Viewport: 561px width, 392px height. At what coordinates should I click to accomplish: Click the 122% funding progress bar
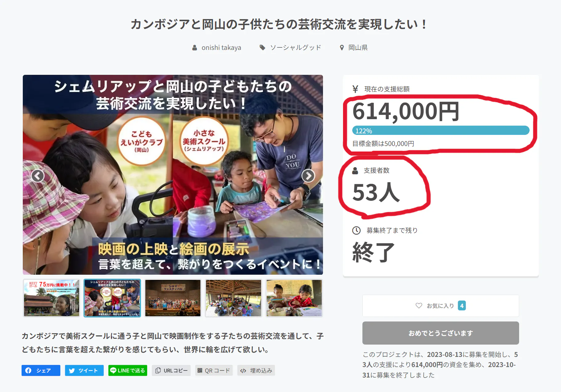[x=440, y=131]
